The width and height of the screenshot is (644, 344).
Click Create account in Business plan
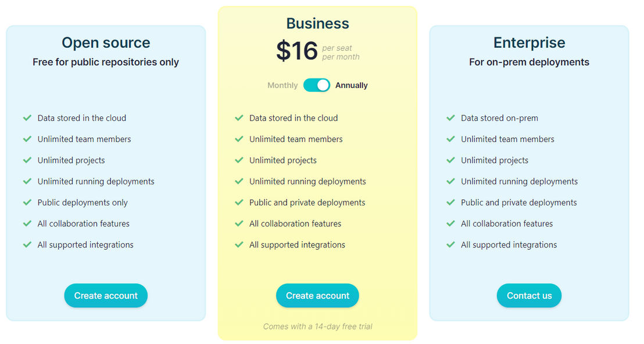pos(317,296)
